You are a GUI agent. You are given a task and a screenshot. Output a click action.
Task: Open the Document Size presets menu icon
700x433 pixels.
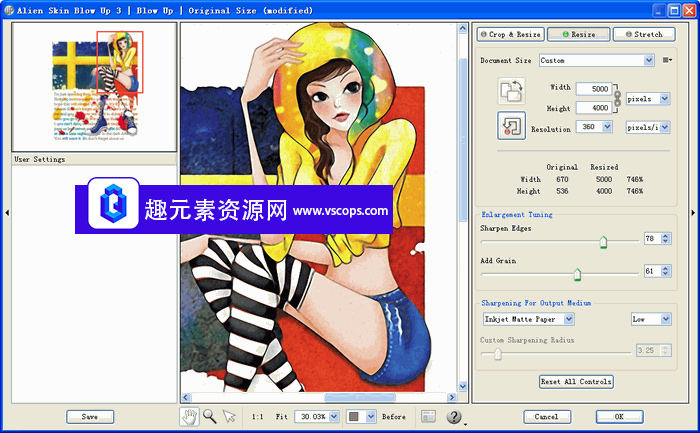point(667,60)
